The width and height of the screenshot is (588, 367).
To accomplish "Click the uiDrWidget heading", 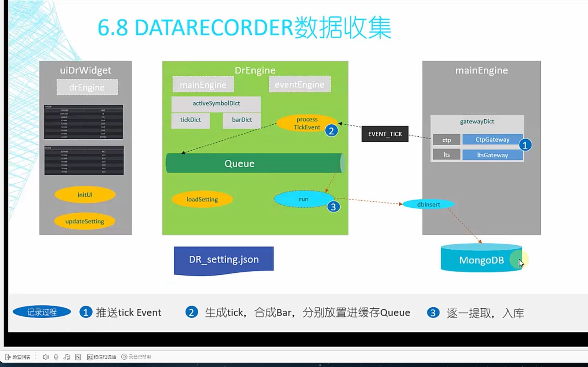I will [x=85, y=70].
